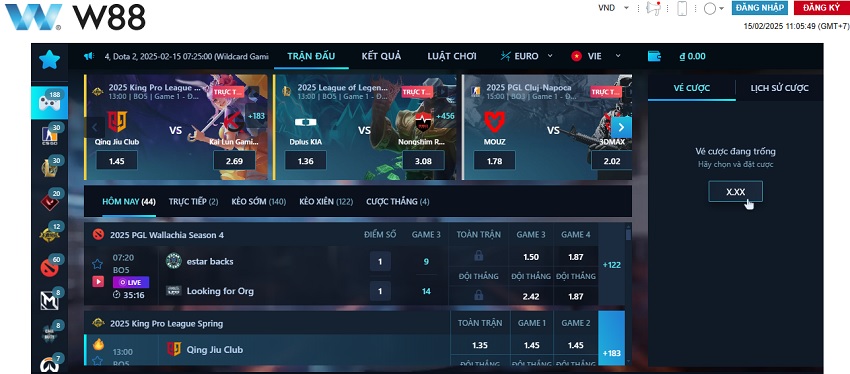Open LUẬT CHƠI tab
This screenshot has height=374, width=850.
pyautogui.click(x=452, y=56)
